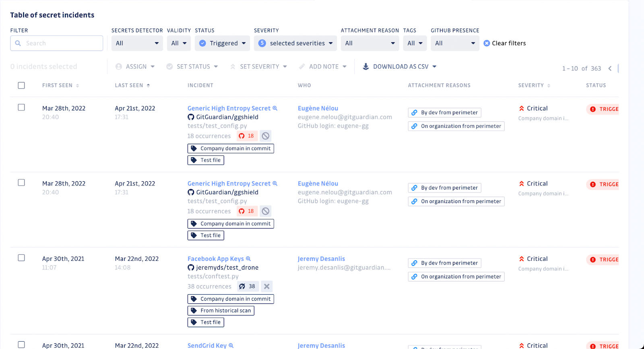
Task: Click the ATTACHMENT REASONS column header
Action: (439, 85)
